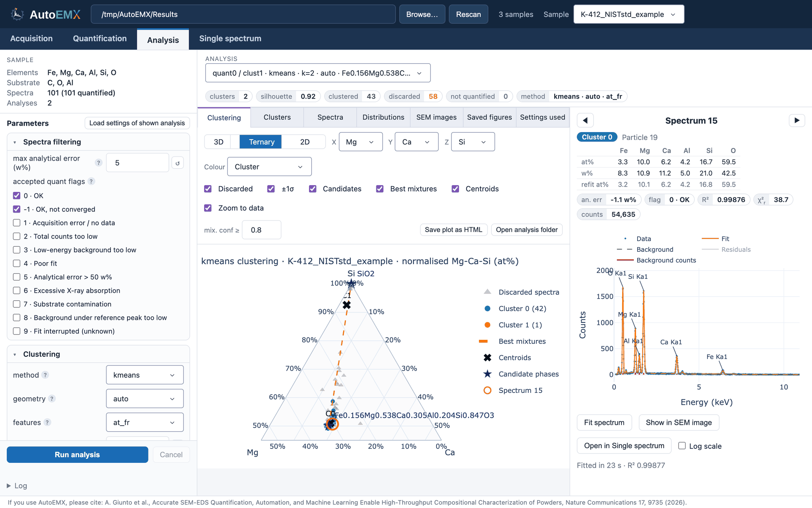Click Fit spectrum button
Image resolution: width=812 pixels, height=508 pixels.
coord(604,422)
